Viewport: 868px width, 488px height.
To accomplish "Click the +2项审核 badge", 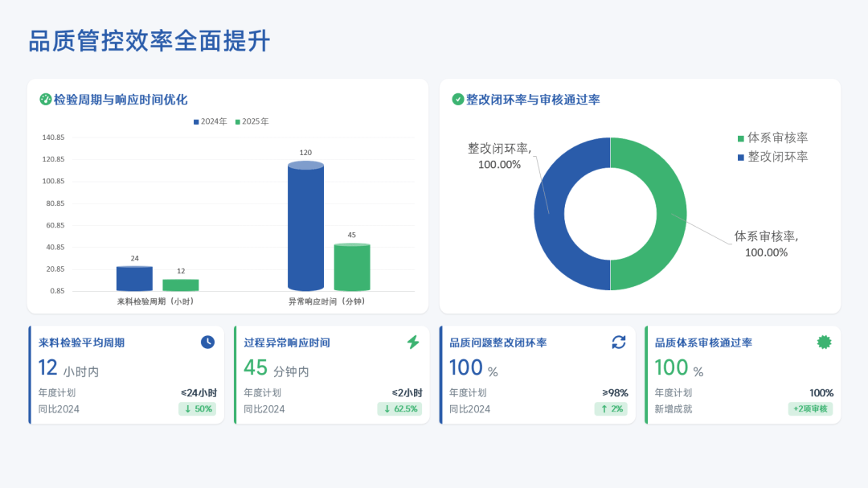I will click(810, 408).
